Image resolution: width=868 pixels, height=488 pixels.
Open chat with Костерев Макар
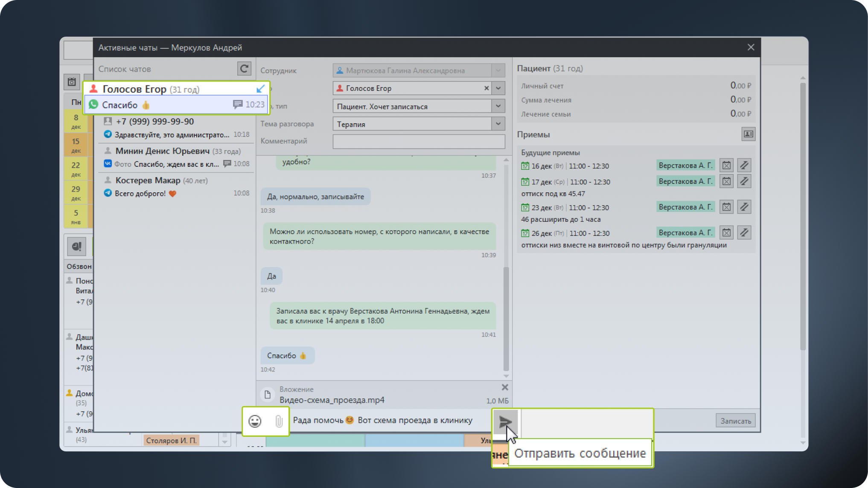[x=176, y=187]
